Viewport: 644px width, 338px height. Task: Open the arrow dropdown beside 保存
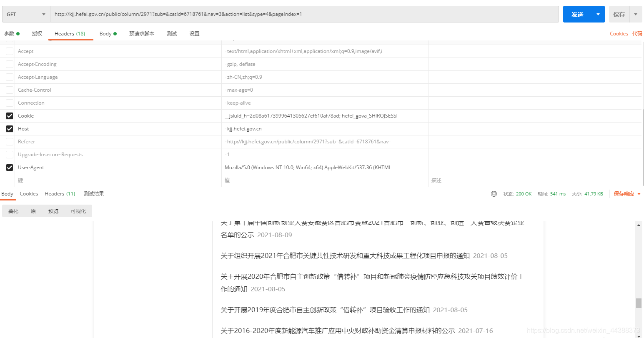point(636,14)
